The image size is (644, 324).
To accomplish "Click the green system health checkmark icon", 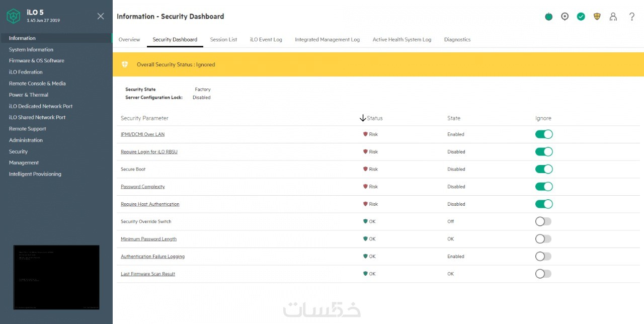I will [x=581, y=17].
